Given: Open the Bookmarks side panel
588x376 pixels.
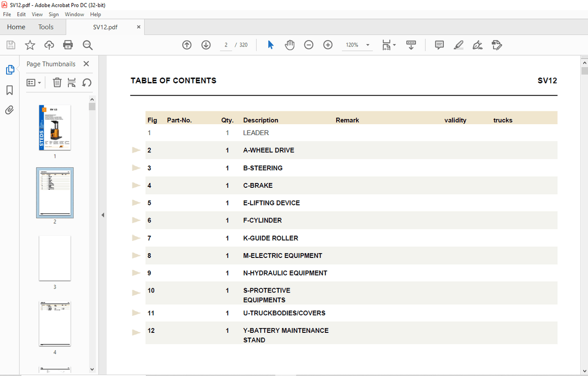Looking at the screenshot, I should (x=9, y=90).
